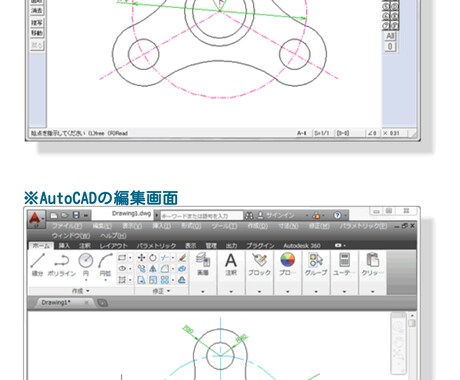Select the ポリライン (Polyline) tool

point(62,265)
